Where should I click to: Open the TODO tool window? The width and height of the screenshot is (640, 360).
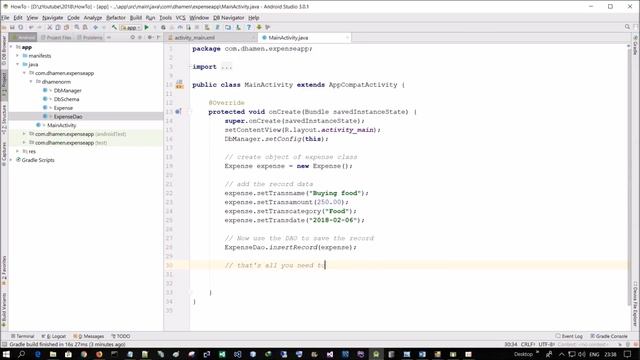pyautogui.click(x=121, y=336)
